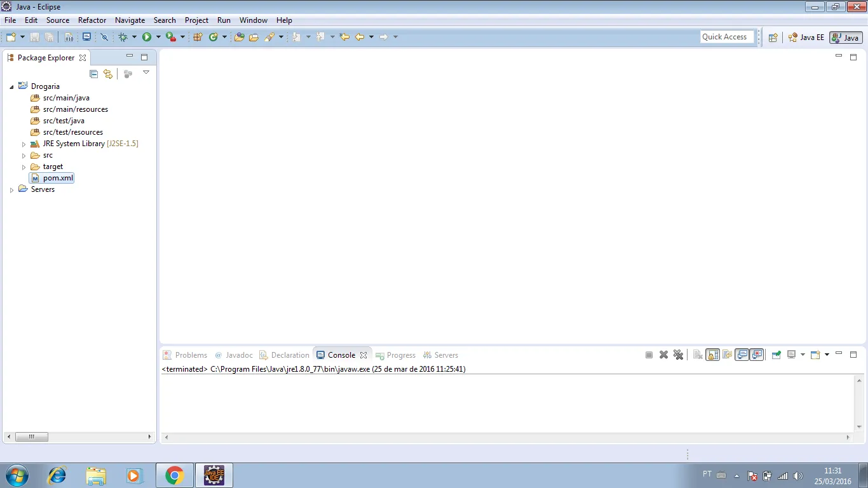Open the New Java Class dropdown arrow
The image size is (868, 488).
pyautogui.click(x=224, y=37)
